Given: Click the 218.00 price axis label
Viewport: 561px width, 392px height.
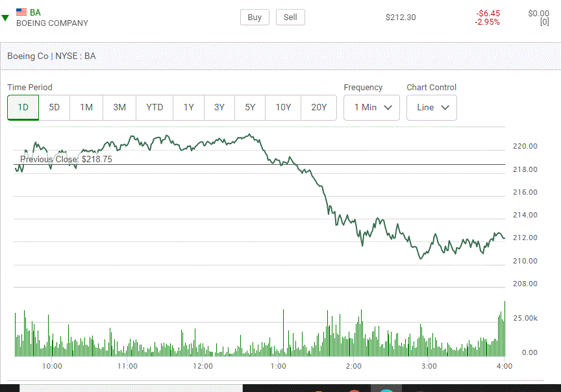Looking at the screenshot, I should tap(525, 169).
